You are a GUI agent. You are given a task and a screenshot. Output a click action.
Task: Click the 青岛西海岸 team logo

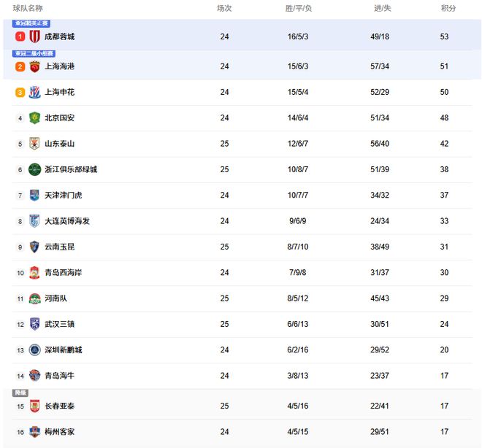(x=34, y=273)
